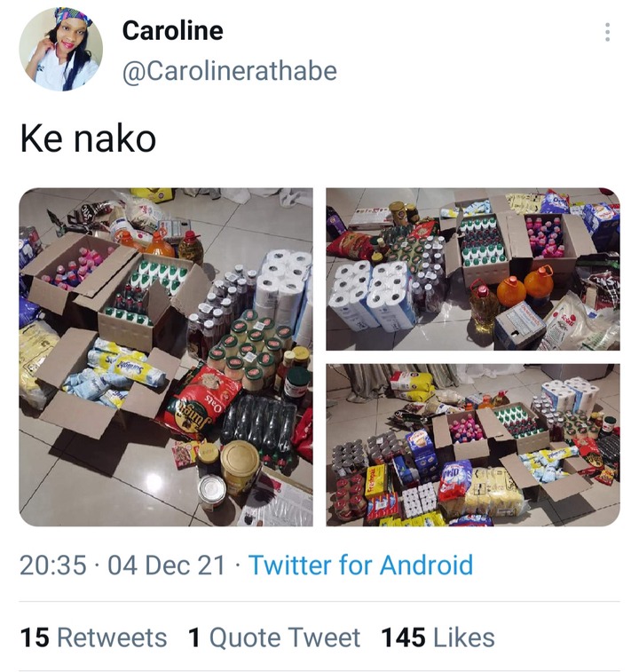Image resolution: width=639 pixels, height=672 pixels.
Task: Open the @Carolinerathabe handle
Action: click(x=230, y=71)
